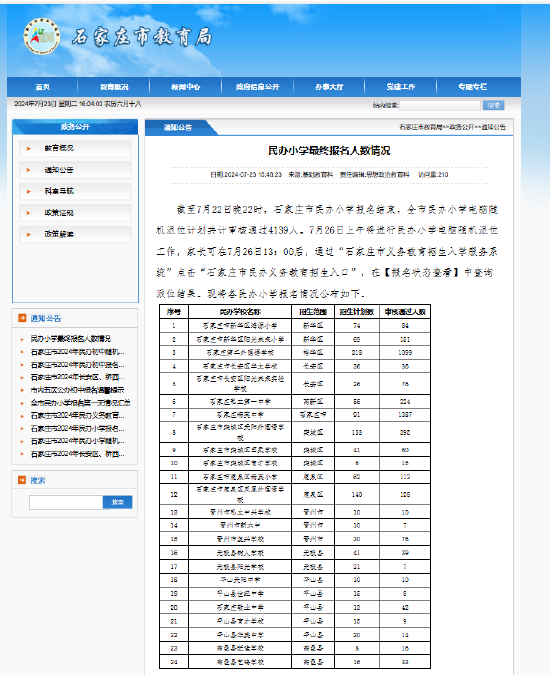Open the third sidebar item 科室导航
550x675 pixels.
(x=75, y=191)
